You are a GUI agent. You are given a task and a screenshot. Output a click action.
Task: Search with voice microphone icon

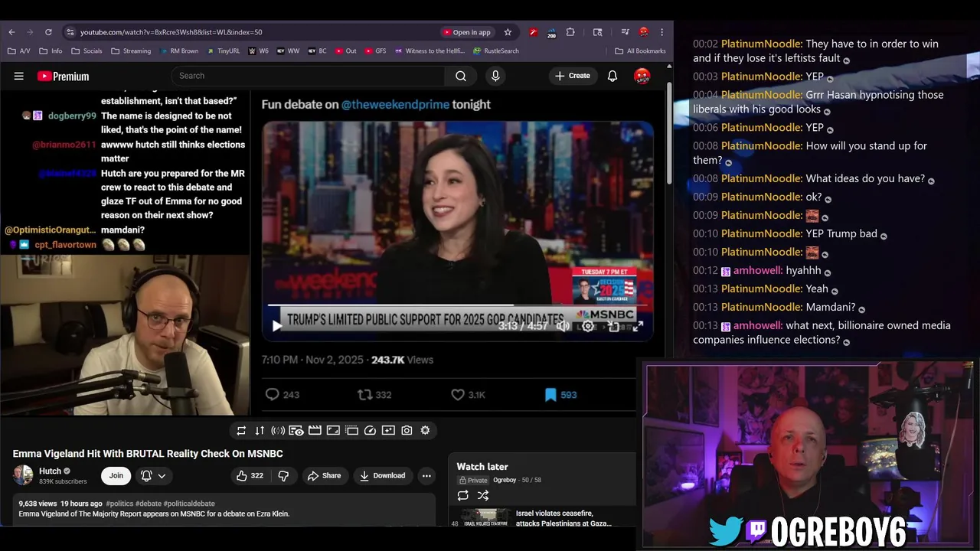coord(495,76)
